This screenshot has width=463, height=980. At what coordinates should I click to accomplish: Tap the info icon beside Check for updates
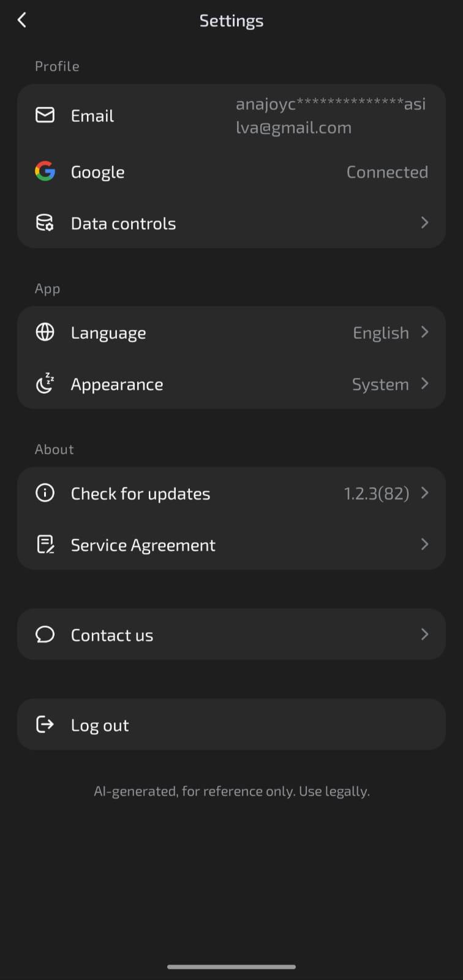click(45, 493)
